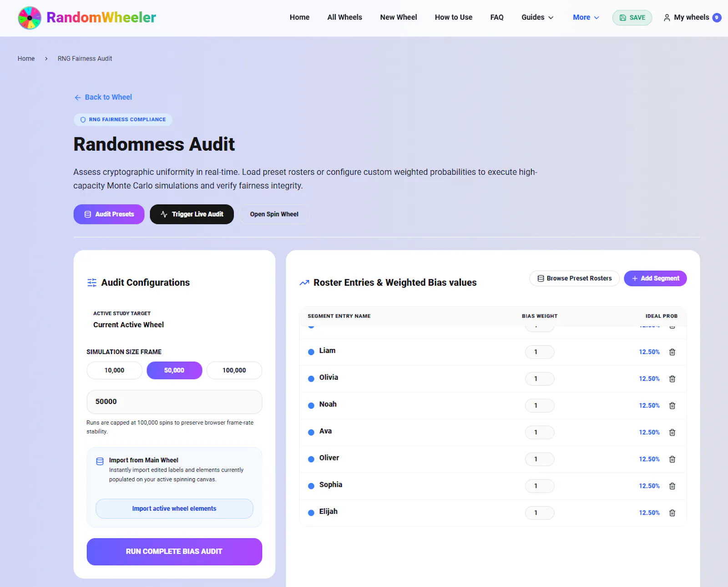The image size is (728, 587).
Task: Edit Sophia's bias weight field
Action: [540, 486]
